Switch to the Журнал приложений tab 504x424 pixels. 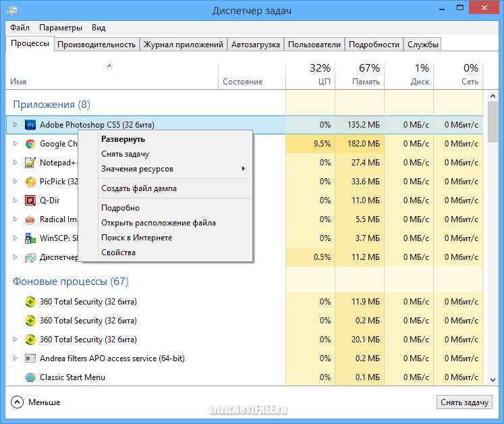coord(184,45)
